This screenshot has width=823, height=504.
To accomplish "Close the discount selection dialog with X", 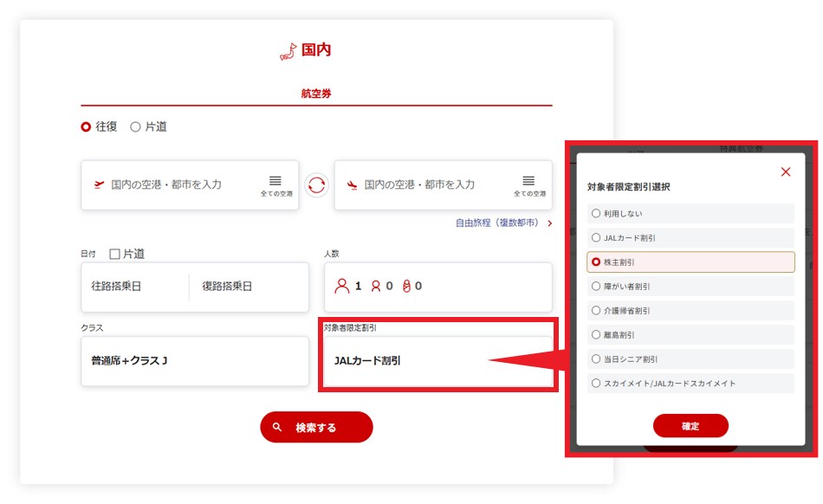I will click(x=786, y=171).
